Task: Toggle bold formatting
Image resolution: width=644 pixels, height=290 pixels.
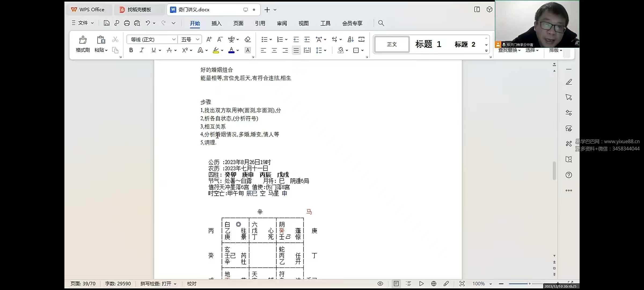Action: click(x=131, y=50)
